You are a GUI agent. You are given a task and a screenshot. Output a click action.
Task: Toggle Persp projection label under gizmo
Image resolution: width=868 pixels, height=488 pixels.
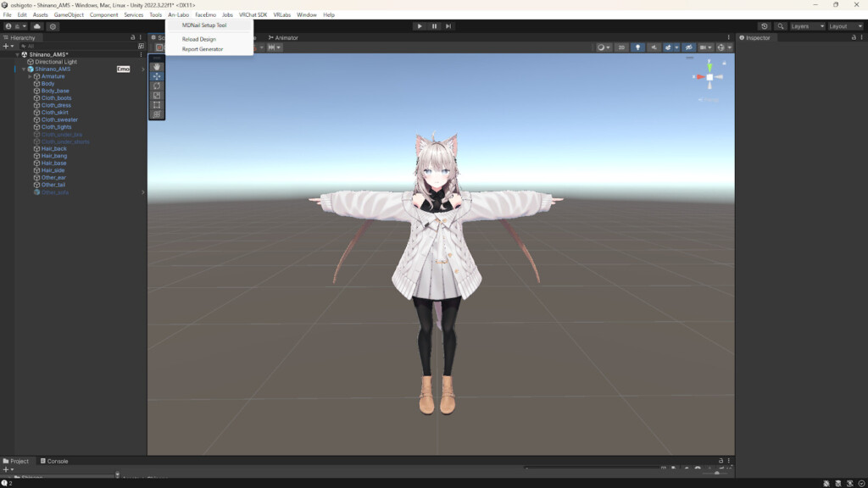pyautogui.click(x=709, y=100)
